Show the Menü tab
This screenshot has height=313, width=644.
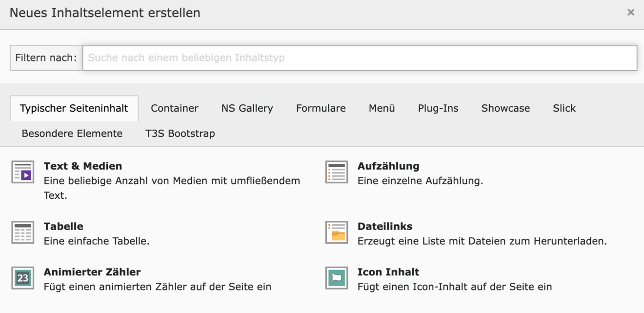(382, 108)
